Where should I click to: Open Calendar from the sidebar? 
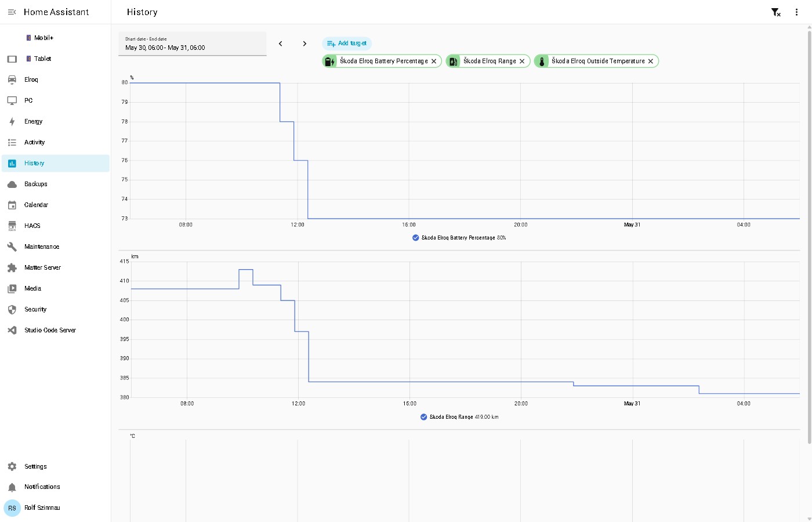pos(56,205)
